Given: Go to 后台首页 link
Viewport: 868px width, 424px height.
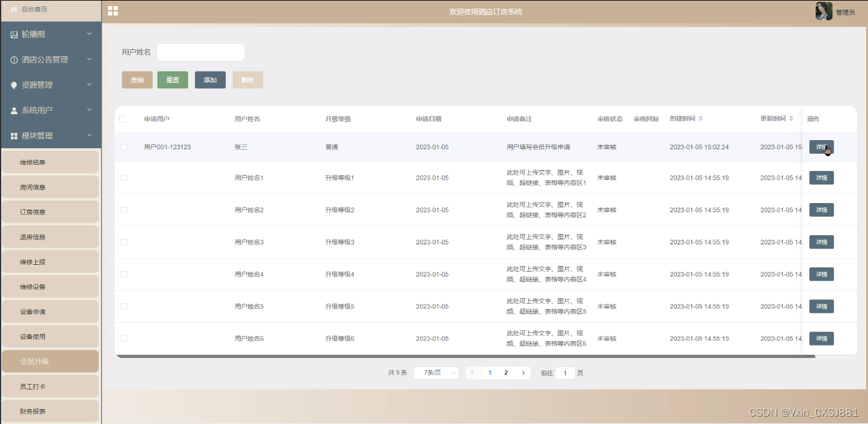Looking at the screenshot, I should pos(34,9).
